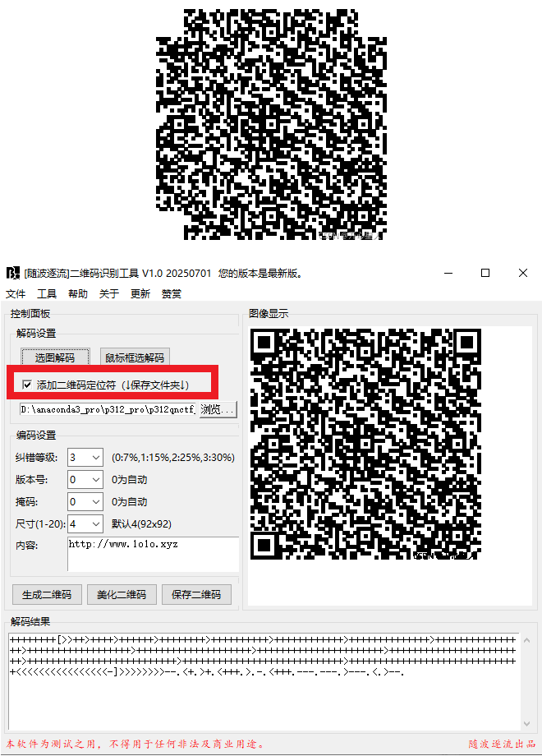Click the 选图解码 button
The image size is (542, 756).
(55, 357)
